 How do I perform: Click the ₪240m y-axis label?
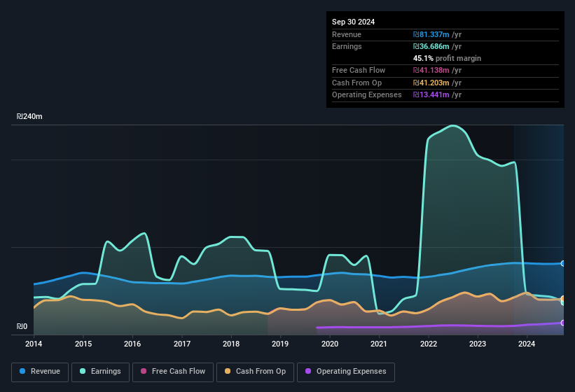[29, 116]
